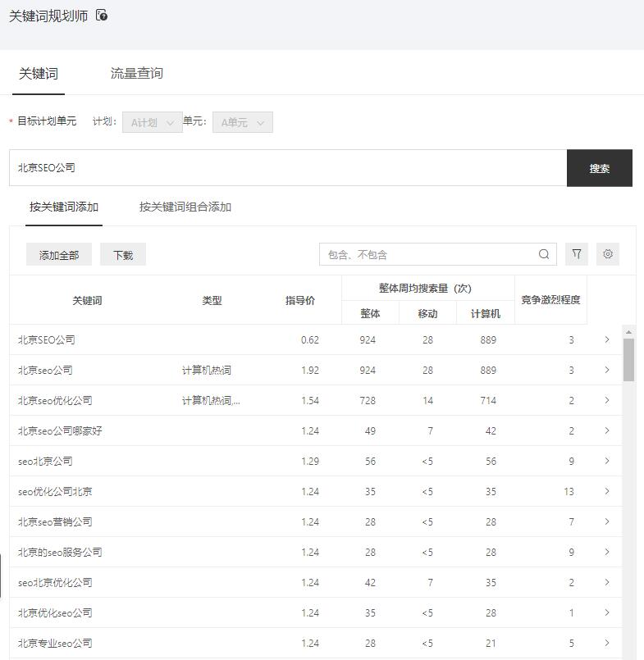This screenshot has height=660, width=644.
Task: Click the keyword search field with 北京SEO公司
Action: tap(287, 167)
